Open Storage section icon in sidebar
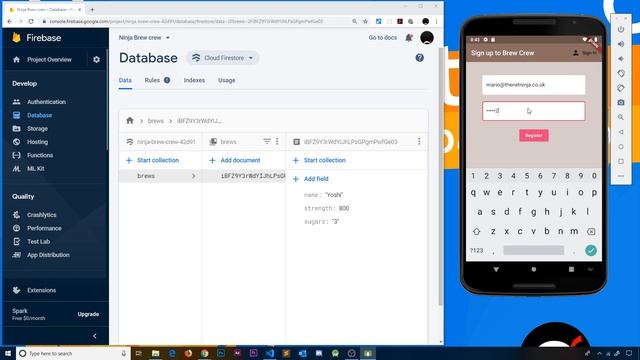This screenshot has width=640, height=360. click(16, 129)
